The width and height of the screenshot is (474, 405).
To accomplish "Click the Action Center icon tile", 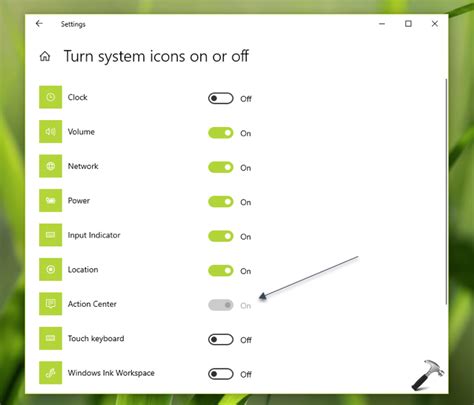I will (50, 304).
